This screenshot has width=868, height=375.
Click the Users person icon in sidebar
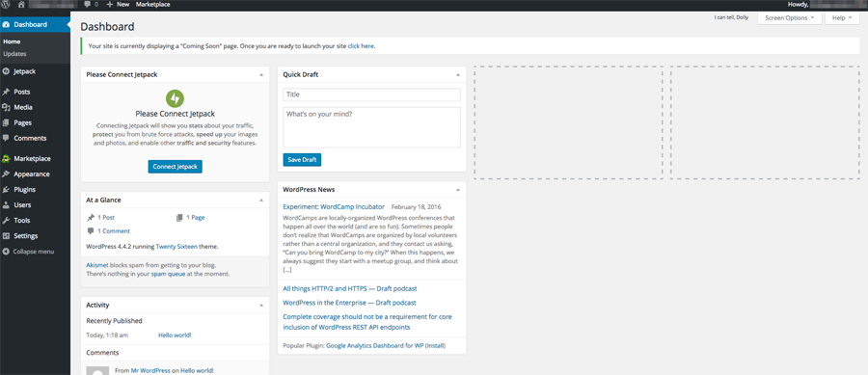point(6,205)
